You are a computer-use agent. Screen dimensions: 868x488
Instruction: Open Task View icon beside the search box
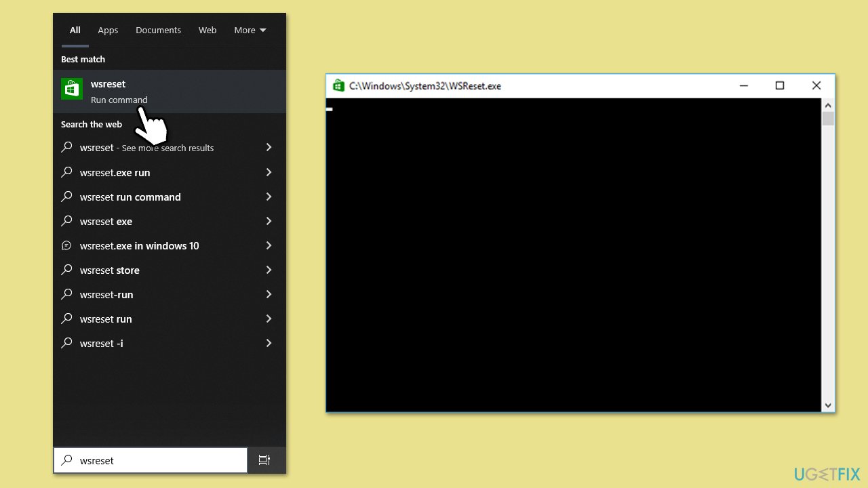tap(264, 460)
